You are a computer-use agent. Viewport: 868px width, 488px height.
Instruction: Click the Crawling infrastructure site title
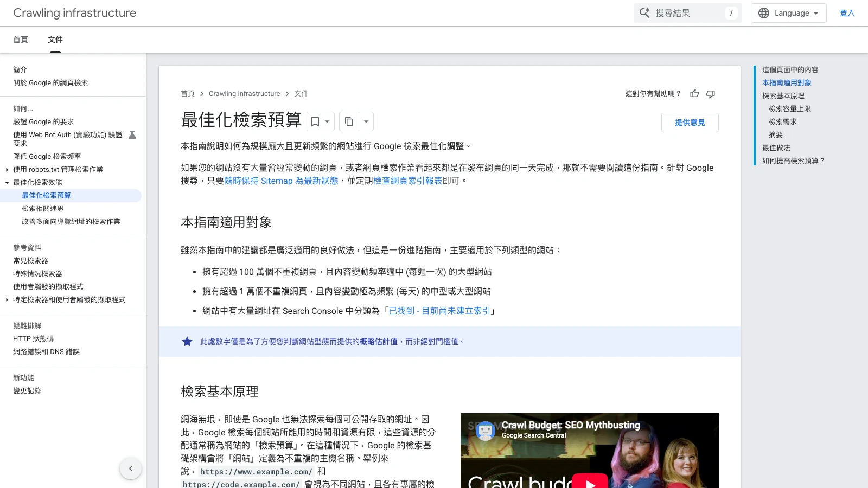[x=74, y=13]
